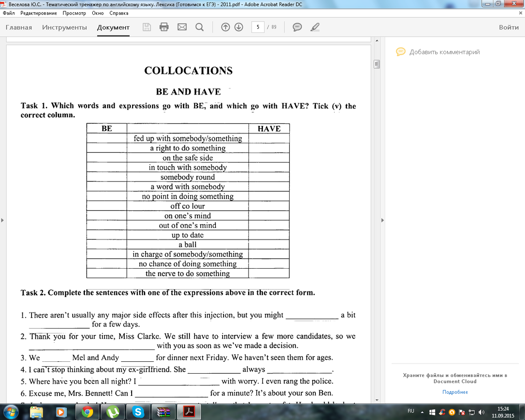
Task: Click row 'off co lour'
Action: pos(188,206)
